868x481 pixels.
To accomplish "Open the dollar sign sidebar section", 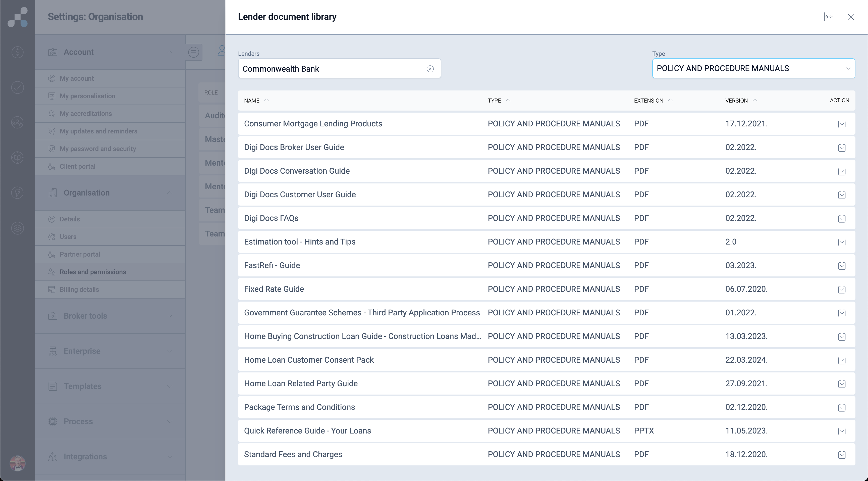I will point(18,52).
